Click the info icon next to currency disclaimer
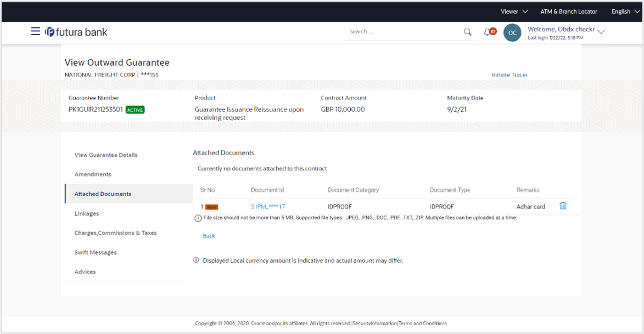The width and height of the screenshot is (644, 334). pos(196,260)
